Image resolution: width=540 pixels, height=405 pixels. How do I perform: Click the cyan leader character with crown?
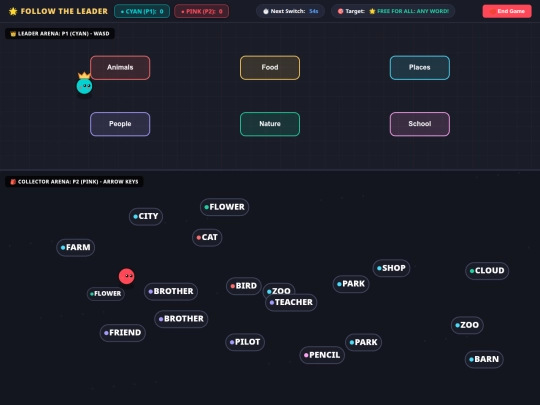pos(84,85)
